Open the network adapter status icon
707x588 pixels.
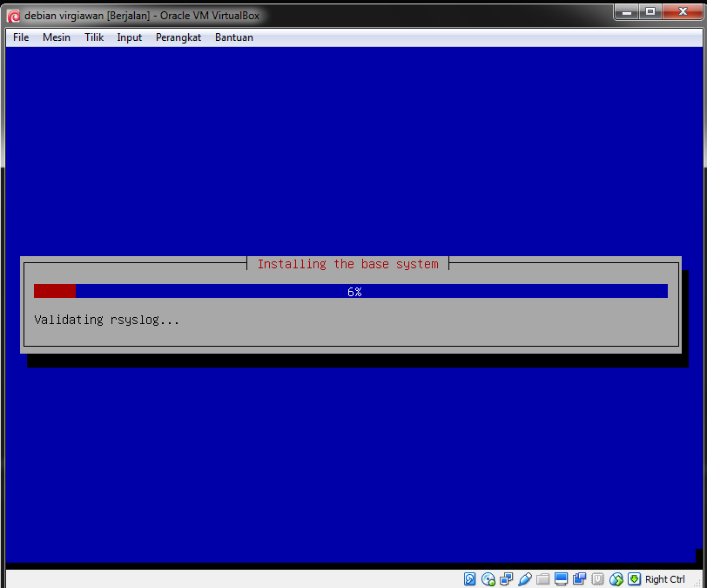pos(507,579)
